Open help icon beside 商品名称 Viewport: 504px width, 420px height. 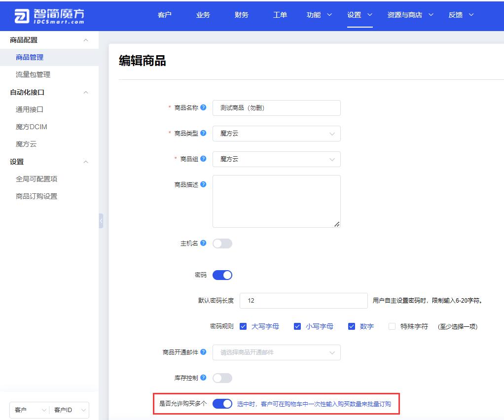(203, 107)
